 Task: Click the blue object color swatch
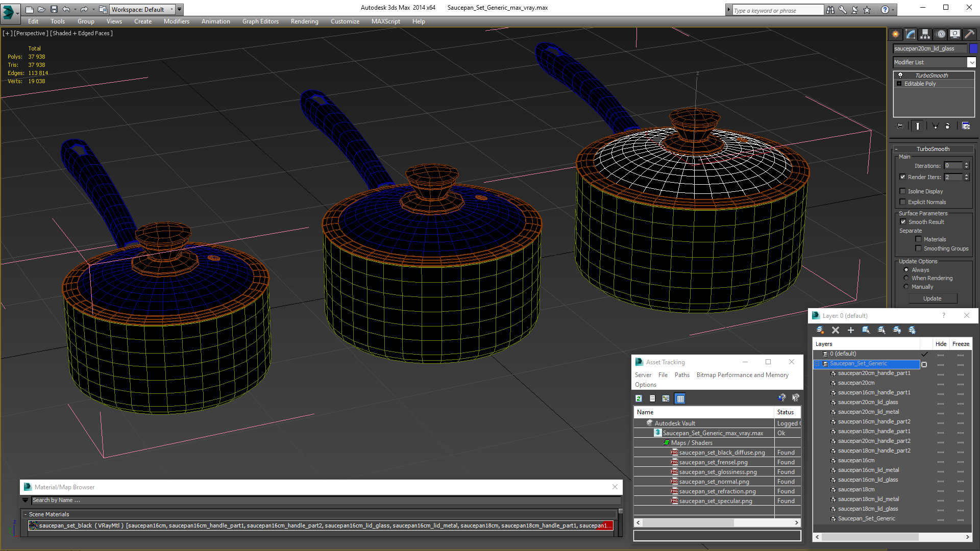point(973,48)
